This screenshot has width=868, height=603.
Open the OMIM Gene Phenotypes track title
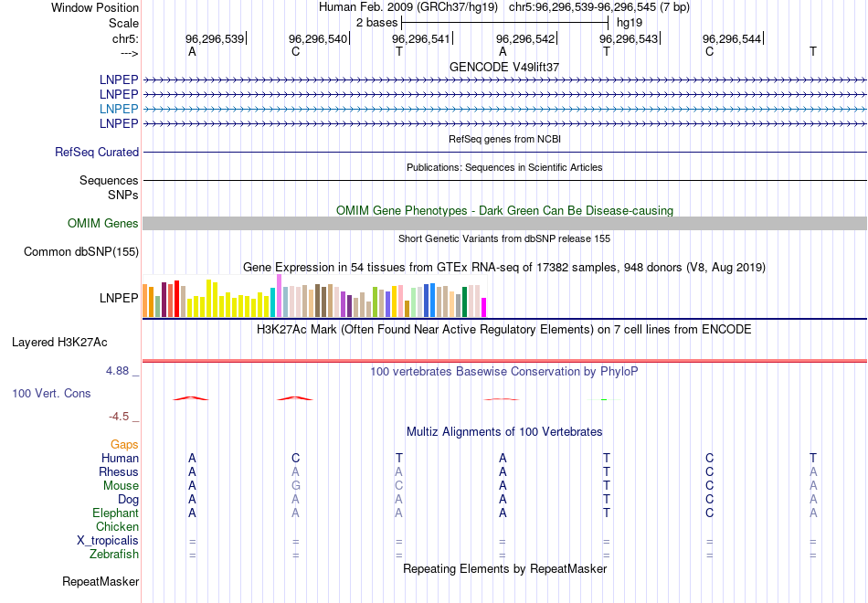(x=504, y=210)
